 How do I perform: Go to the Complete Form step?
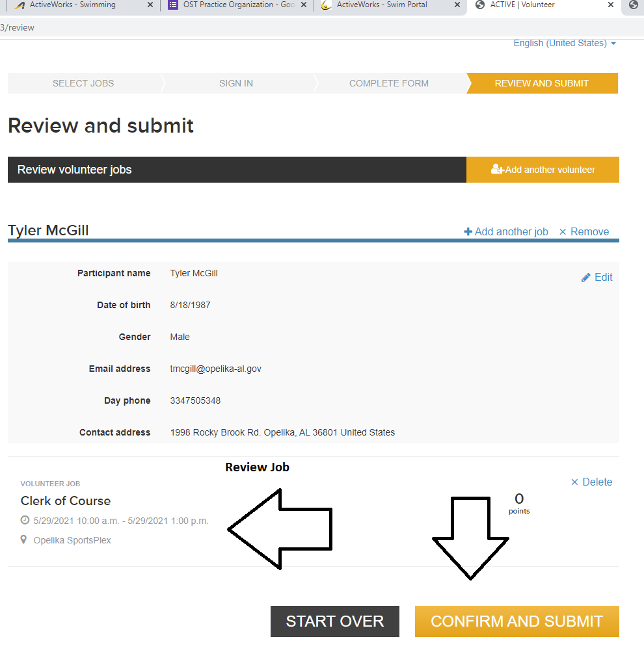(388, 83)
